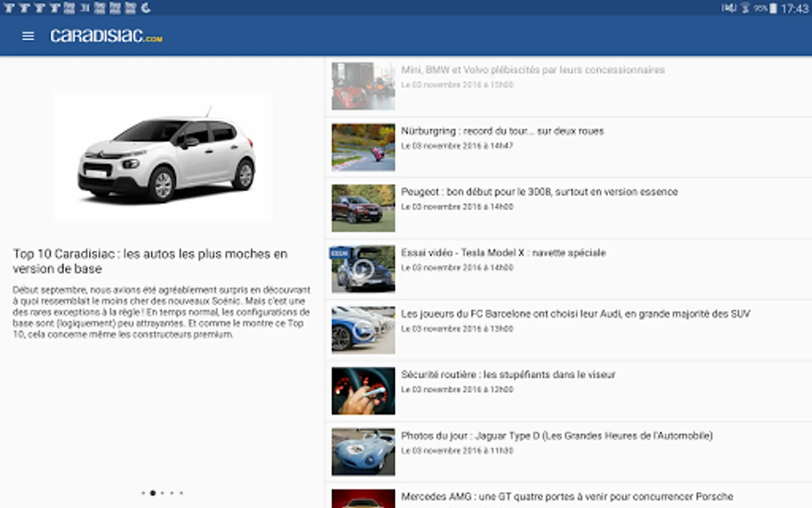Open the Peugeot 3008 article headline
812x508 pixels.
539,192
